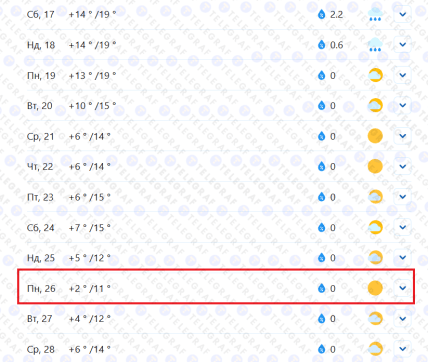Expand the Сб, 17 forecast row chevron

coord(403,14)
